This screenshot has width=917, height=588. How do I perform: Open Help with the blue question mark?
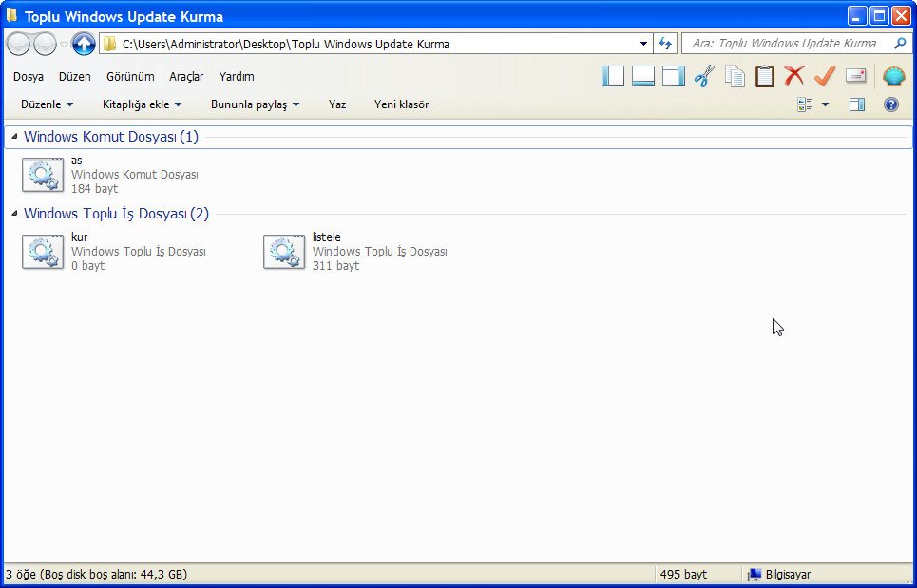click(x=890, y=104)
